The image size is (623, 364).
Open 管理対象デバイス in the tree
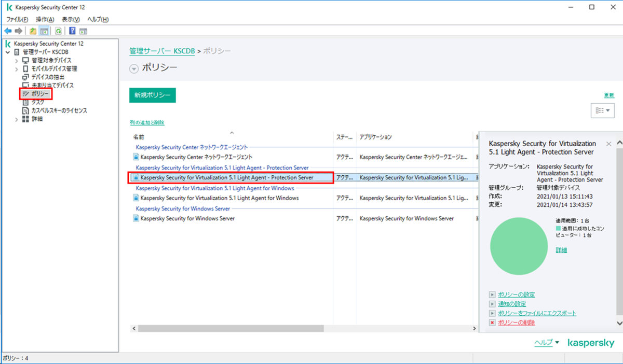tap(51, 61)
